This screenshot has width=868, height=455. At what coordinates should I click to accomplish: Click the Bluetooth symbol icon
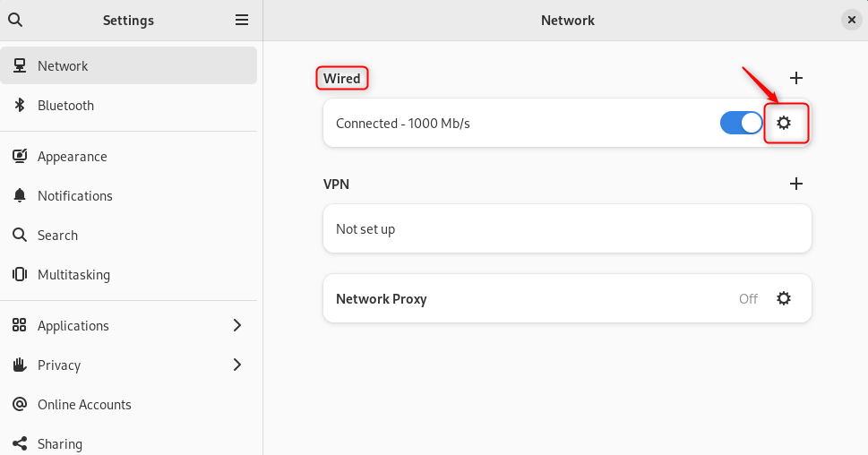pyautogui.click(x=20, y=105)
